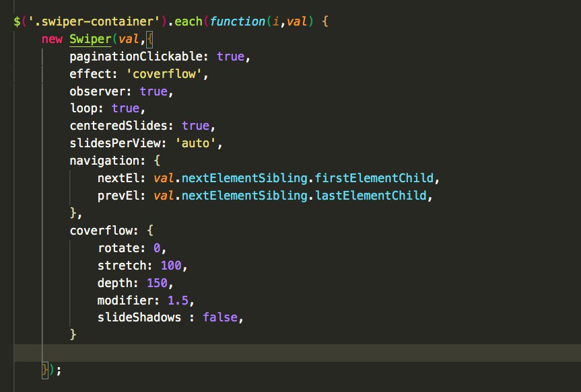Click the navigation property key
Viewport: 581px width, 392px height.
pos(104,161)
